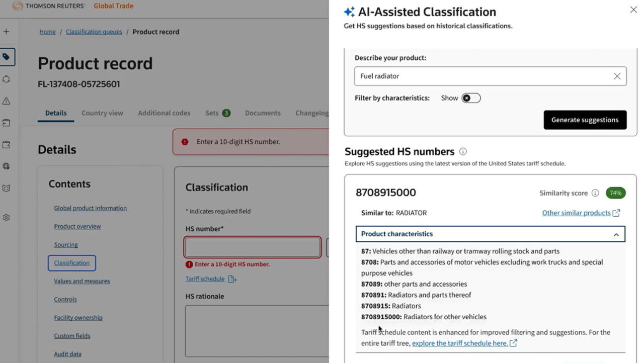644x363 pixels.
Task: Open Other similar products link
Action: point(577,213)
